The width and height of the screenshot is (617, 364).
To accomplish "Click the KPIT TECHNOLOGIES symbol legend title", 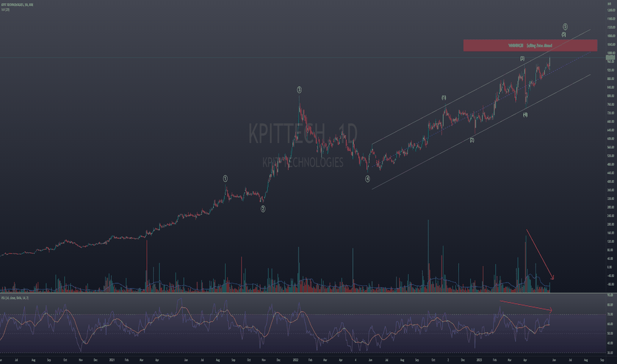I will [x=17, y=5].
